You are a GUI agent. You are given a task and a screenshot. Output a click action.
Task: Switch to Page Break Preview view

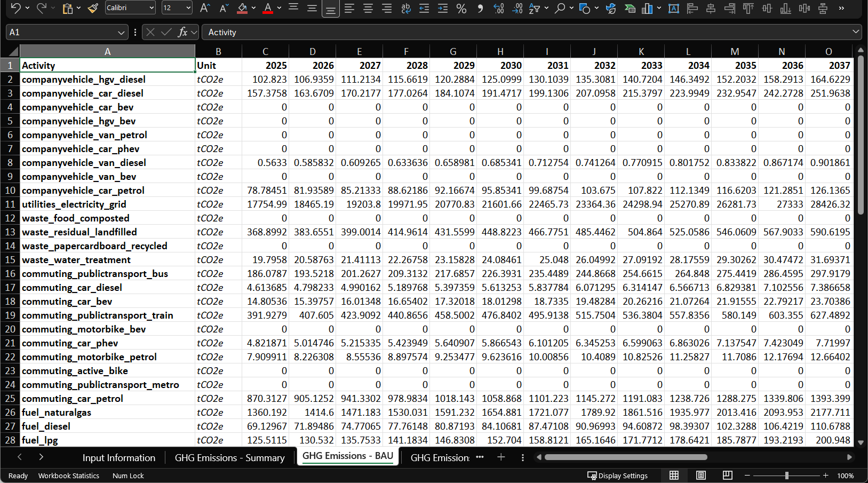[727, 476]
